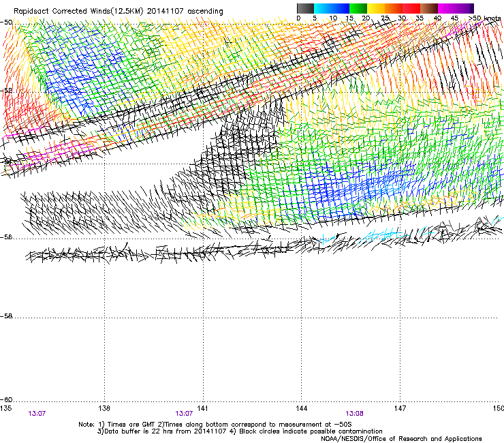Select the brown 35-40 knots legend swatch
The image size is (504, 443).
(x=429, y=8)
